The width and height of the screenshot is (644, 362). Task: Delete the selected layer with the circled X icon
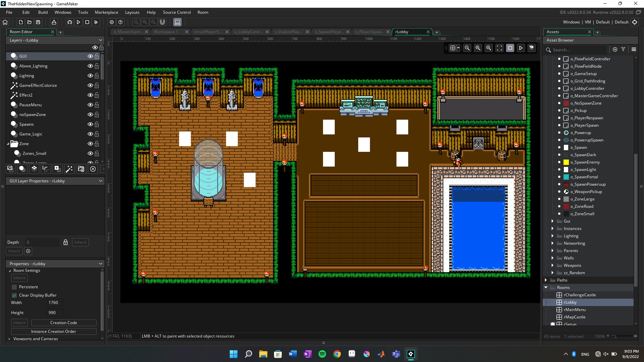(x=93, y=169)
